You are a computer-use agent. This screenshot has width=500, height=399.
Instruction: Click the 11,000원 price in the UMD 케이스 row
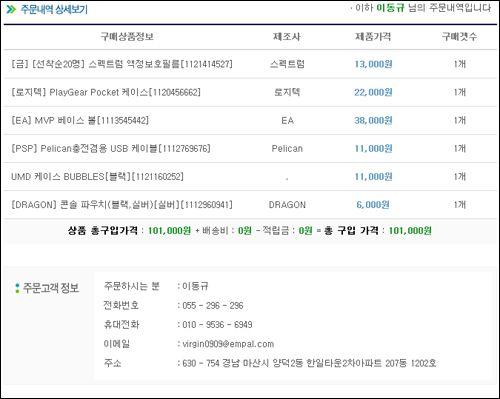tap(373, 176)
